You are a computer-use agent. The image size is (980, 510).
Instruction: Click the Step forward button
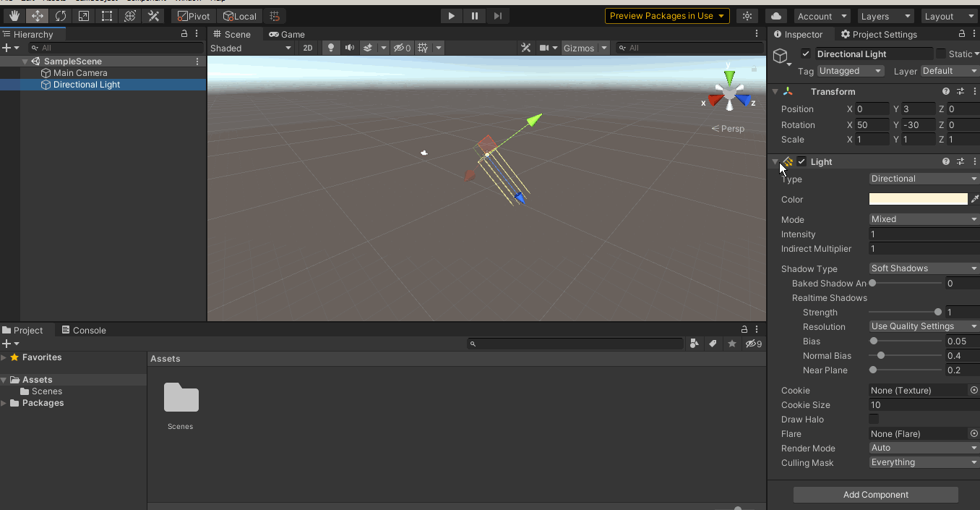click(497, 16)
